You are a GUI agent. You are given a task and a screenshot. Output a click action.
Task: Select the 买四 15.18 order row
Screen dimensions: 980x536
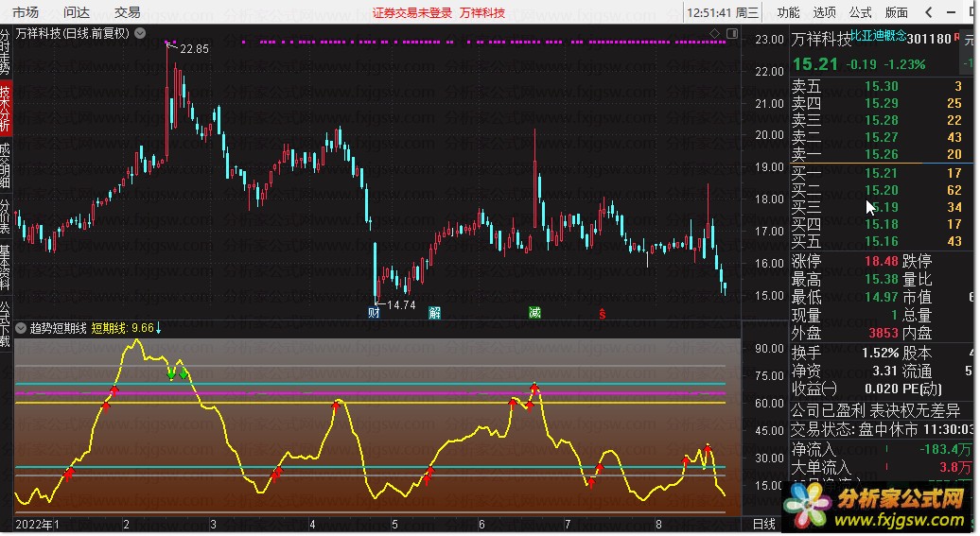[x=877, y=224]
